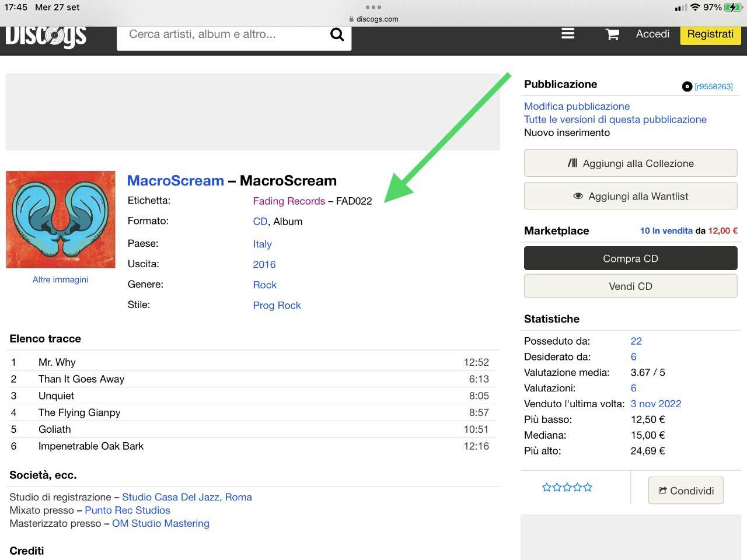Tap the lock icon next to discogs.com
The image size is (747, 560).
click(x=351, y=19)
